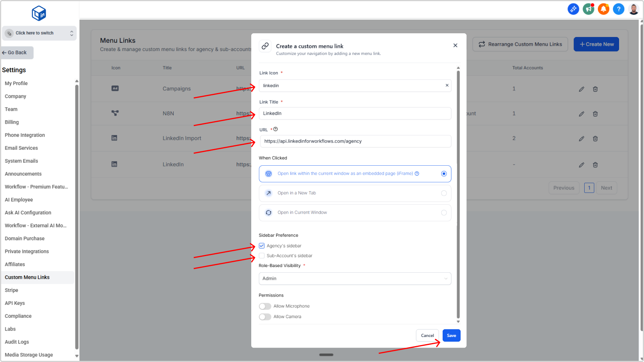Click the notification bell icon

tap(603, 9)
